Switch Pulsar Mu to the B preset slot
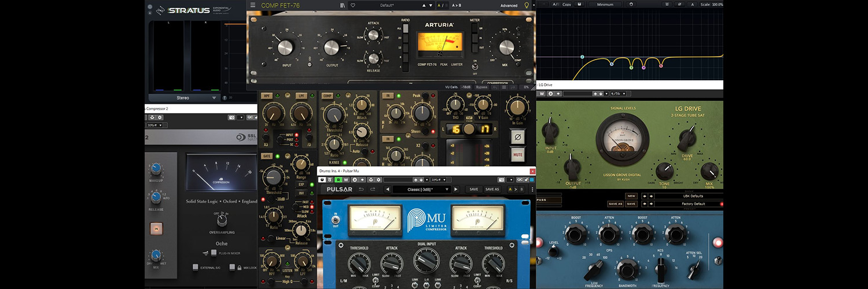The width and height of the screenshot is (868, 289). pos(521,189)
